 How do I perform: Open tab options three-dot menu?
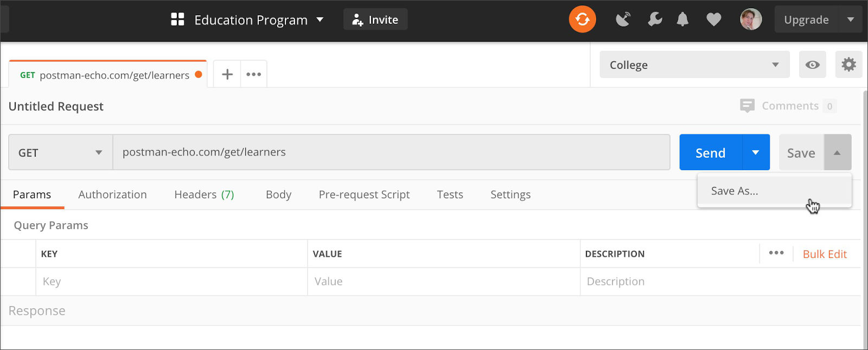pos(253,74)
